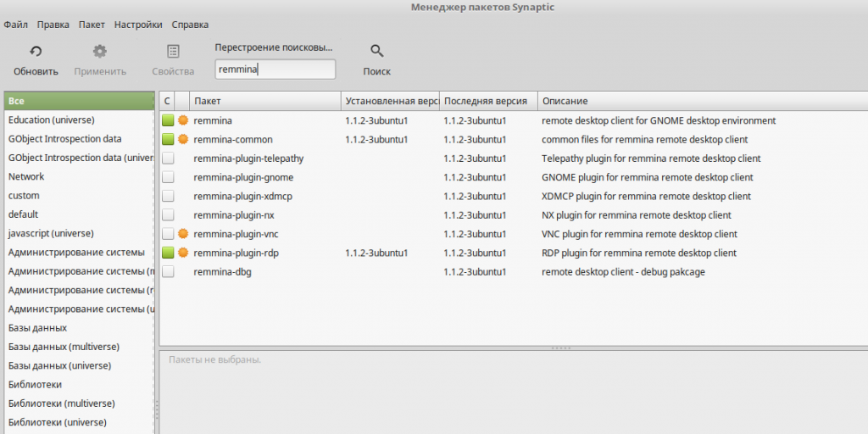This screenshot has width=868, height=434.
Task: Click the 'common files for remmina' description
Action: [x=644, y=140]
